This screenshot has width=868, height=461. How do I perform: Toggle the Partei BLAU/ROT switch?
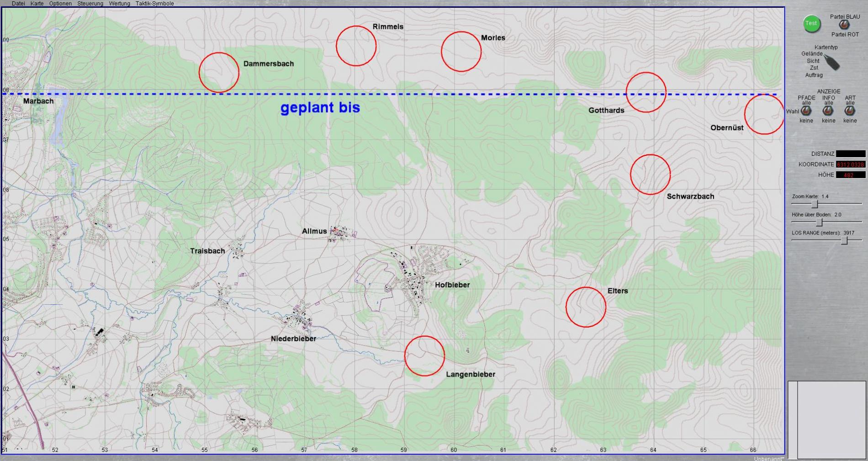pyautogui.click(x=844, y=26)
